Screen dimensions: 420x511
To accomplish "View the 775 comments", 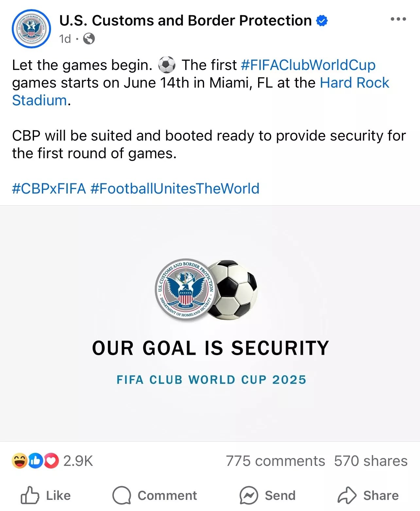I will tap(275, 461).
